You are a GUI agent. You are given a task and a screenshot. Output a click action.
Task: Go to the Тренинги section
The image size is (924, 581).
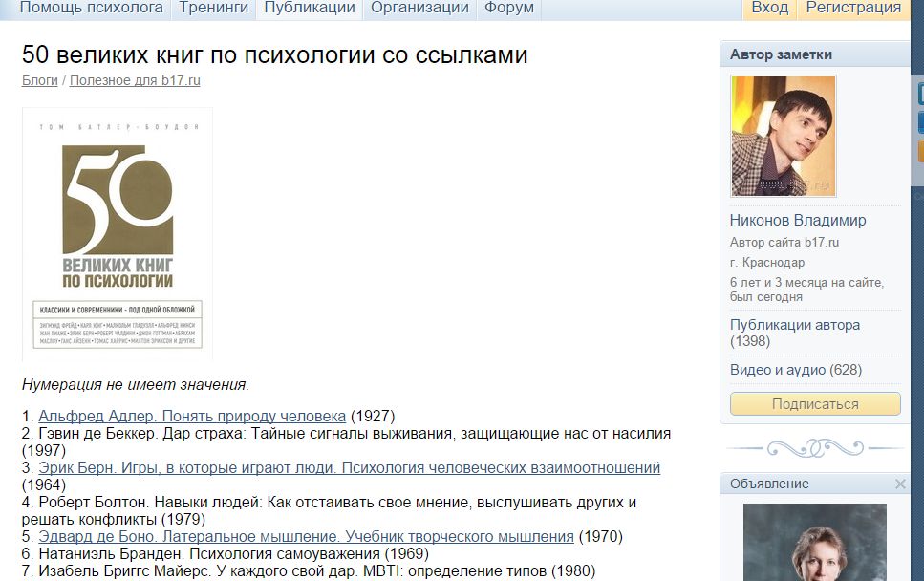click(x=213, y=8)
